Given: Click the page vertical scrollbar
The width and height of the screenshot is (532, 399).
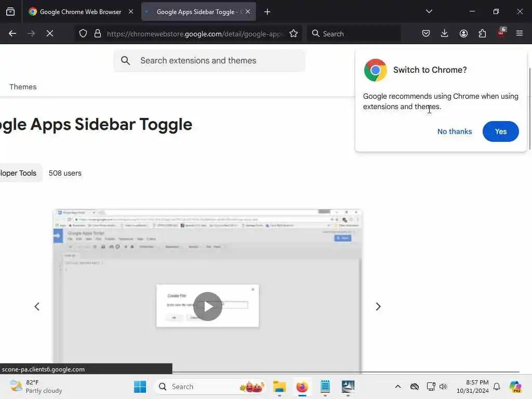Looking at the screenshot, I should [529, 109].
